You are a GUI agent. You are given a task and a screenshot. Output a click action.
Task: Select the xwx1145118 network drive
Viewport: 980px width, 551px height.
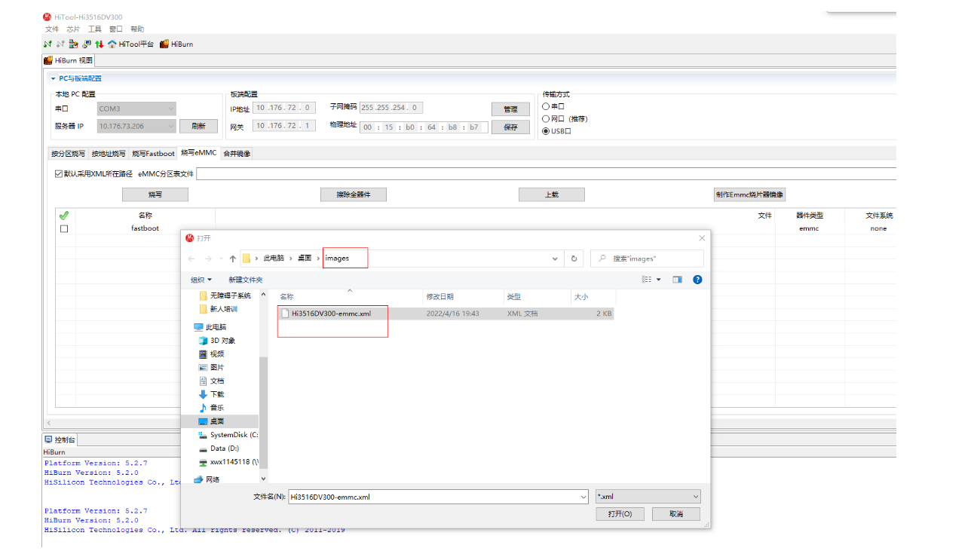pyautogui.click(x=228, y=462)
